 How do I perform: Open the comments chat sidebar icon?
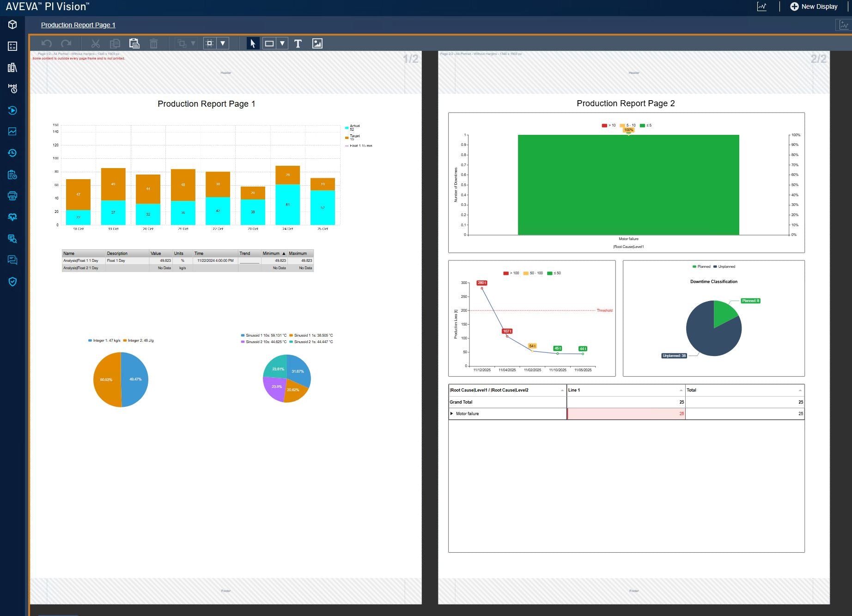click(x=12, y=260)
